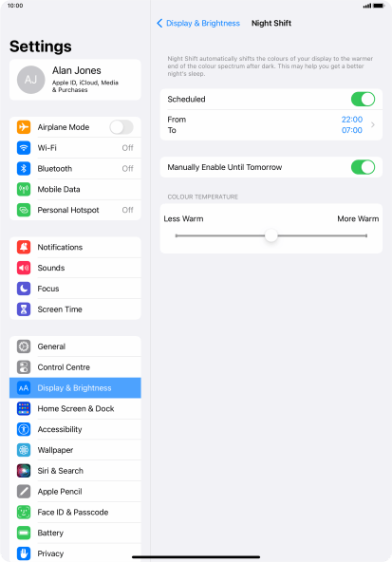The height and width of the screenshot is (562, 392).
Task: Open Mobile Data settings
Action: [x=75, y=189]
